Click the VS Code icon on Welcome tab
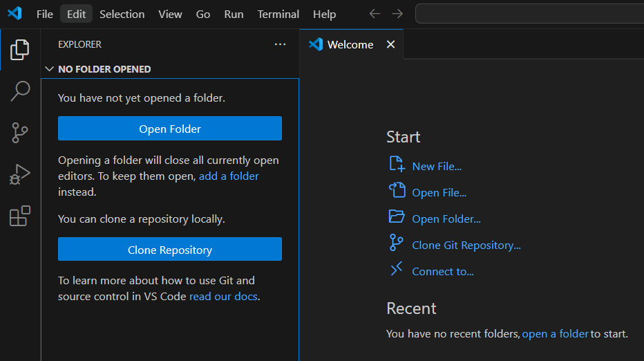 (x=316, y=44)
